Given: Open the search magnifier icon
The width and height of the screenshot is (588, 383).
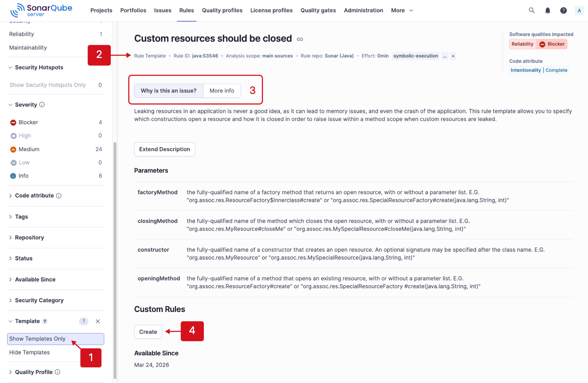Looking at the screenshot, I should click(532, 11).
